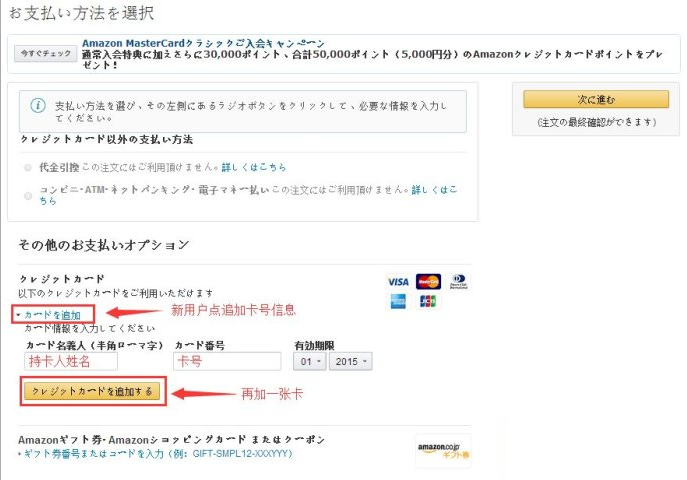Image resolution: width=687 pixels, height=480 pixels.
Task: Click the American Express logo icon
Action: 398,301
